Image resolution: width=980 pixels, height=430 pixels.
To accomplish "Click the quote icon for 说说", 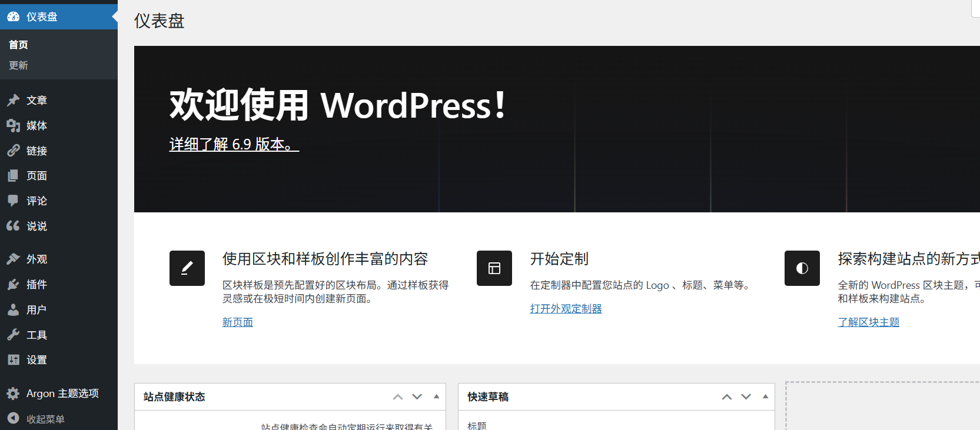I will [x=13, y=226].
